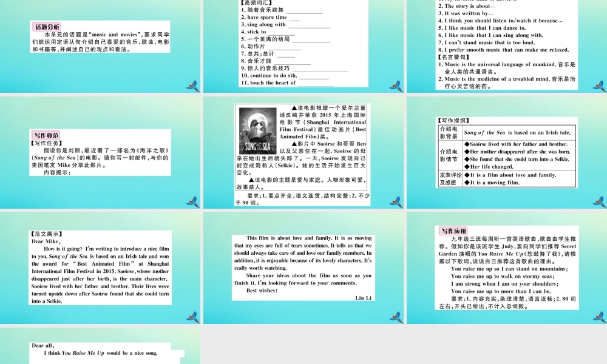Click the 【名言警句】 label
The image size is (607, 364).
point(453,57)
